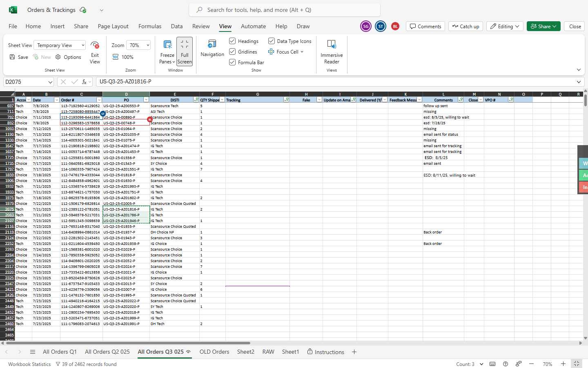Uncheck the Headings checkbox
The width and height of the screenshot is (588, 368).
pos(232,41)
